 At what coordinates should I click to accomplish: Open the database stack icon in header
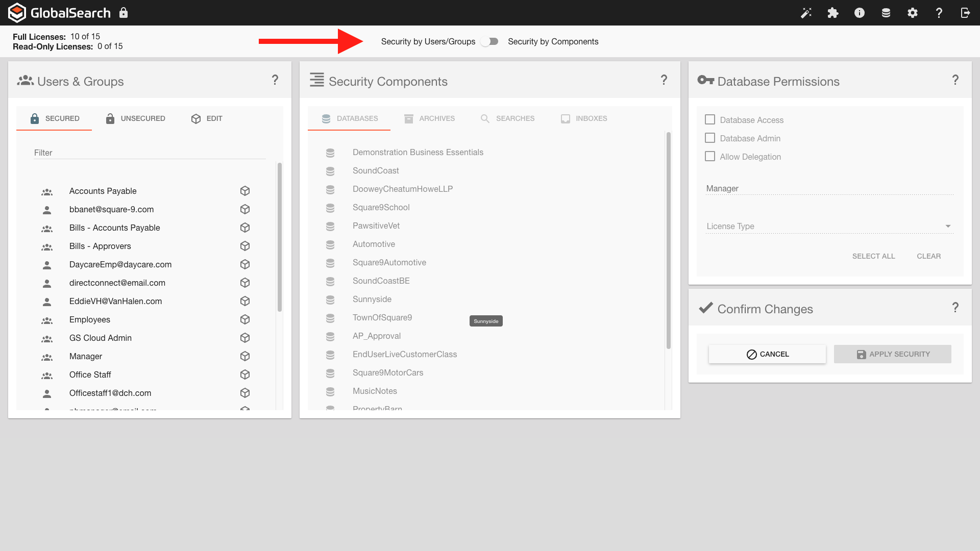pyautogui.click(x=886, y=13)
